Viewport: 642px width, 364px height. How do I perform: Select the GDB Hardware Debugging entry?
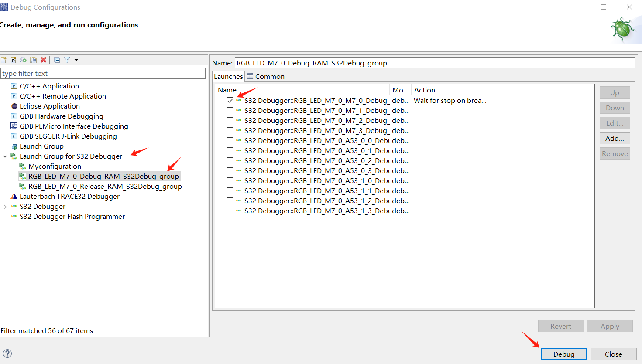pos(62,116)
